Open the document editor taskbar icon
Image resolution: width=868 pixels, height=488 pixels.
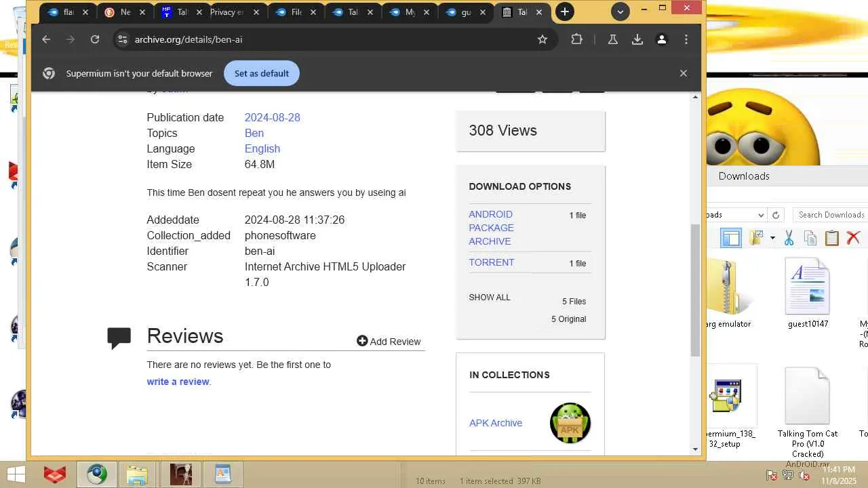tap(222, 474)
